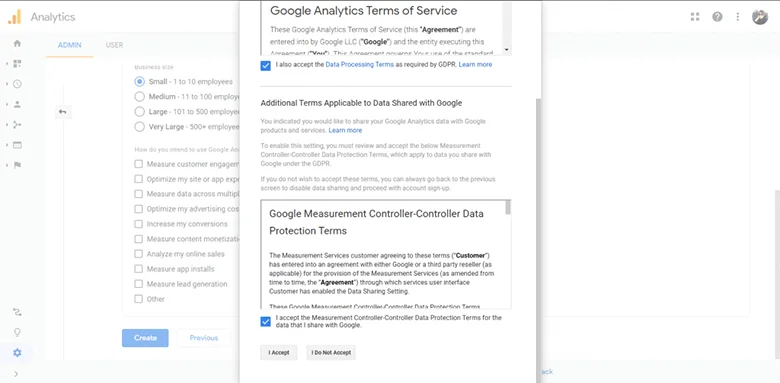Click the I Accept button
780x383 pixels.
(279, 353)
